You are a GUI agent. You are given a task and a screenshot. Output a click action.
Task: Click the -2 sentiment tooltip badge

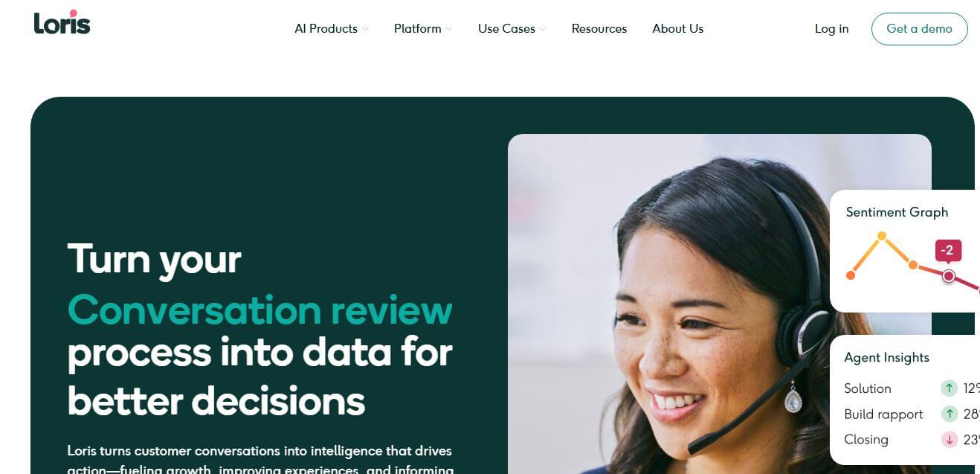[948, 251]
